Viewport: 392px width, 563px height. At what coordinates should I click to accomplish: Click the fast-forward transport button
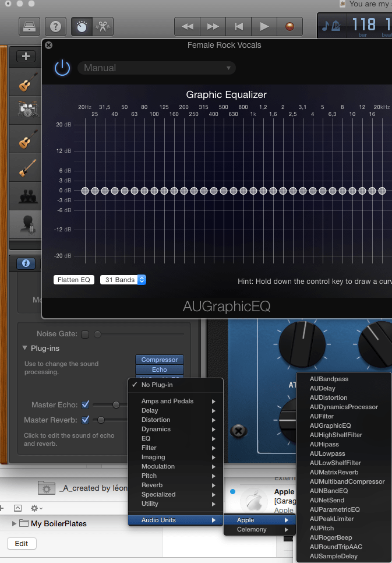(213, 27)
